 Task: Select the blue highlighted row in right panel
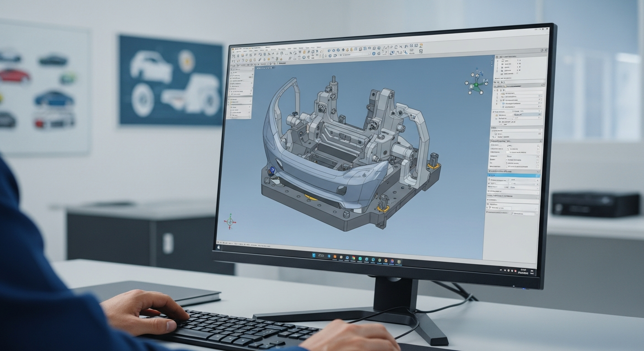coord(513,175)
